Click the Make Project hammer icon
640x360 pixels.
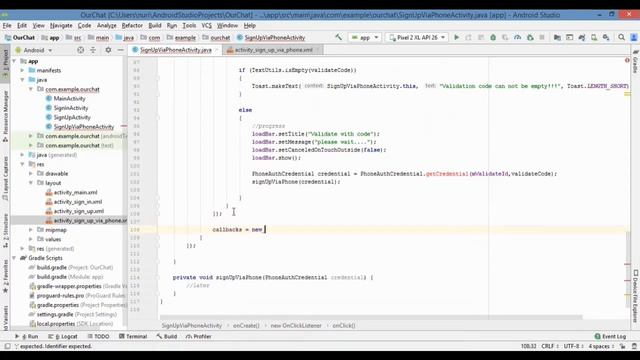pyautogui.click(x=338, y=37)
